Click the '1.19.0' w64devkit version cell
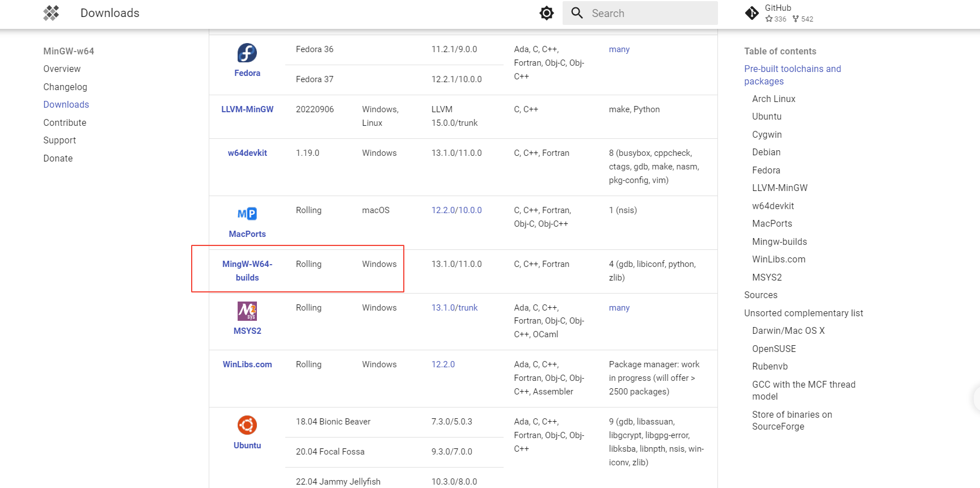This screenshot has width=980, height=488. (x=307, y=153)
